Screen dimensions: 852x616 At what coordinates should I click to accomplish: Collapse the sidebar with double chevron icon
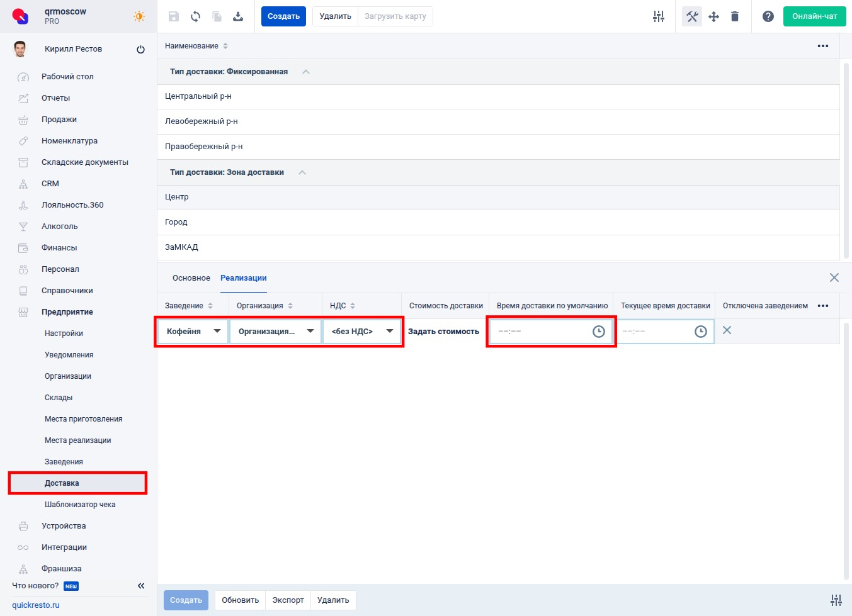141,586
